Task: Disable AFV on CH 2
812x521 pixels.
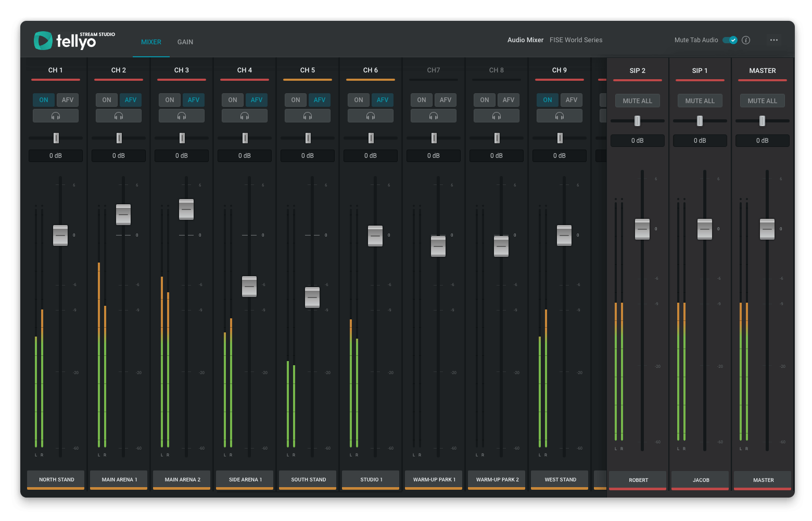Action: tap(131, 100)
